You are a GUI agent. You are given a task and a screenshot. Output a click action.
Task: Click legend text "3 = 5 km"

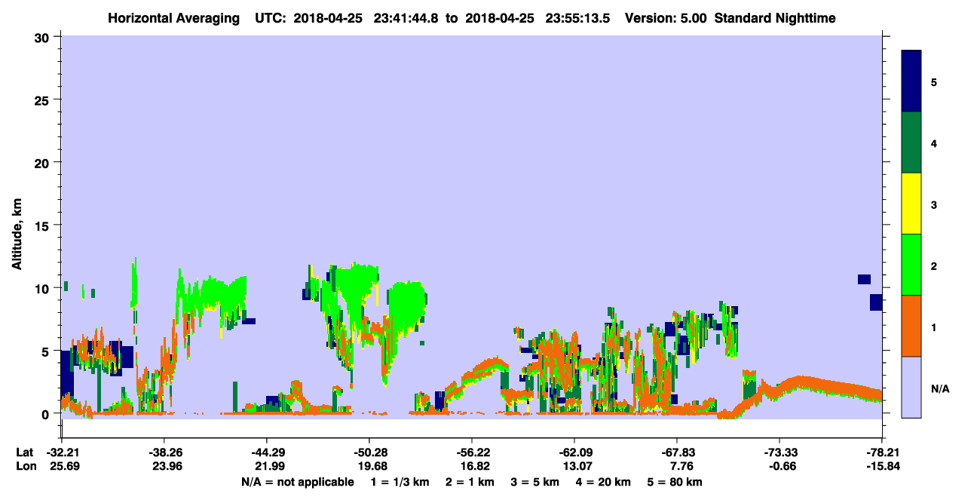(535, 482)
